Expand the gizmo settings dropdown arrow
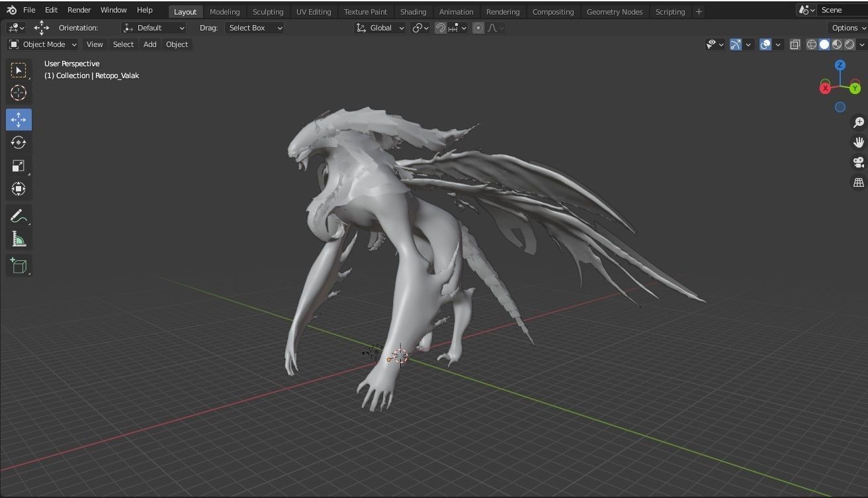This screenshot has width=868, height=498. [x=748, y=44]
